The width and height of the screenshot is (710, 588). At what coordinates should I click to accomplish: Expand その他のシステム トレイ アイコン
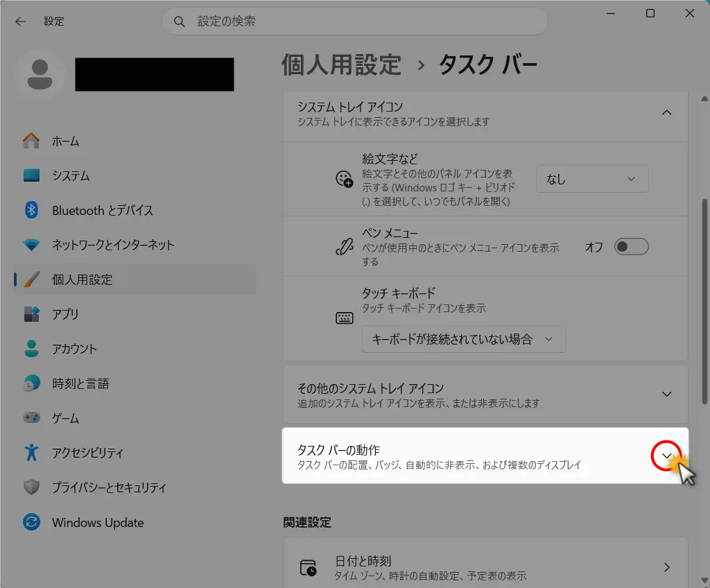[x=666, y=394]
